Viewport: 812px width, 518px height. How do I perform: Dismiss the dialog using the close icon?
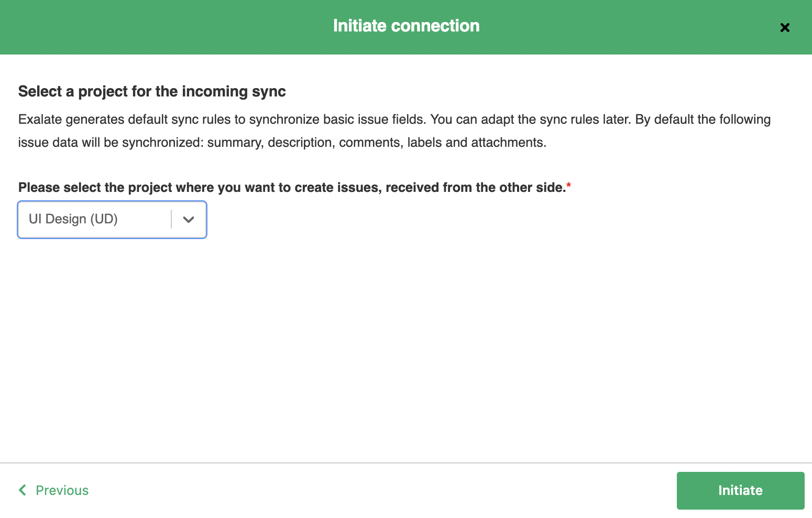pyautogui.click(x=785, y=27)
